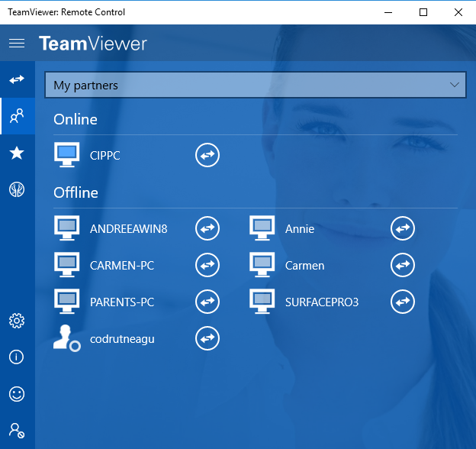Select the ANDREEAWIN8 computer name

point(129,229)
